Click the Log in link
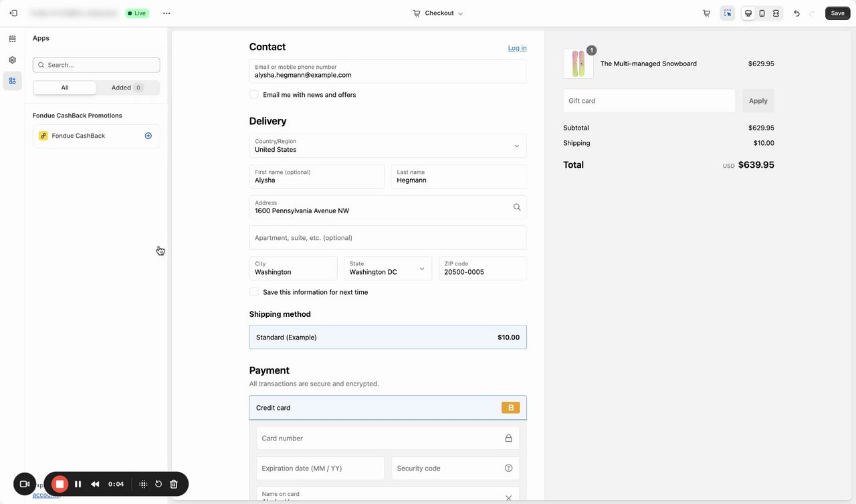Screen dimensions: 856x504 [517, 48]
